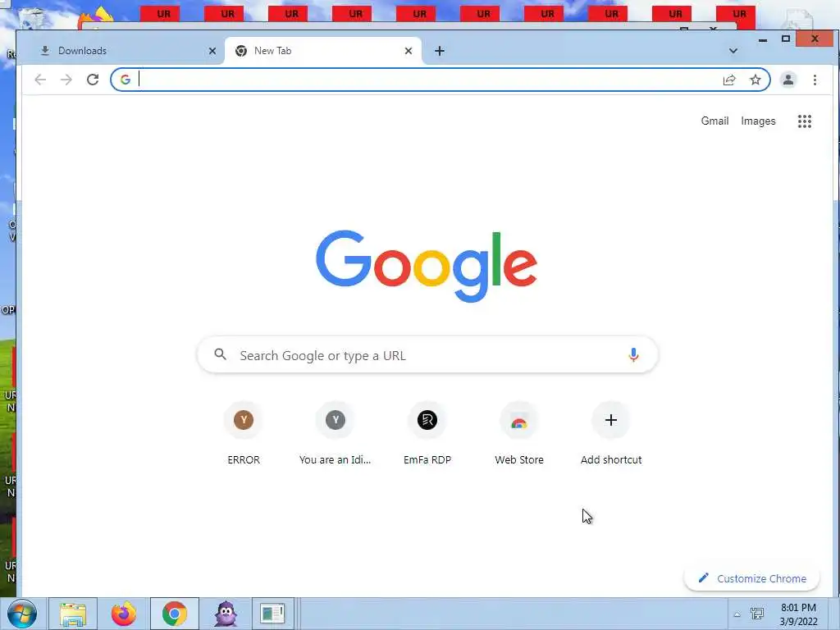Reload the current page

tap(93, 80)
